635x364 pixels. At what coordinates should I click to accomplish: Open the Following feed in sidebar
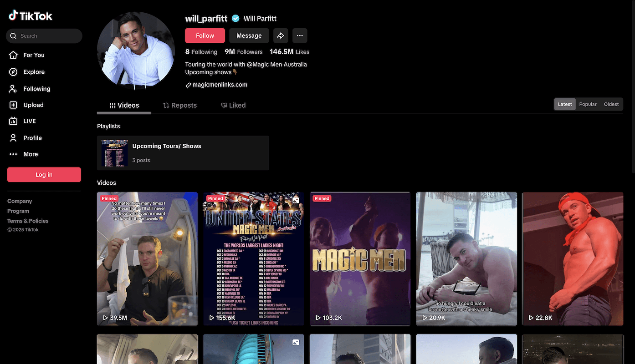pos(36,89)
